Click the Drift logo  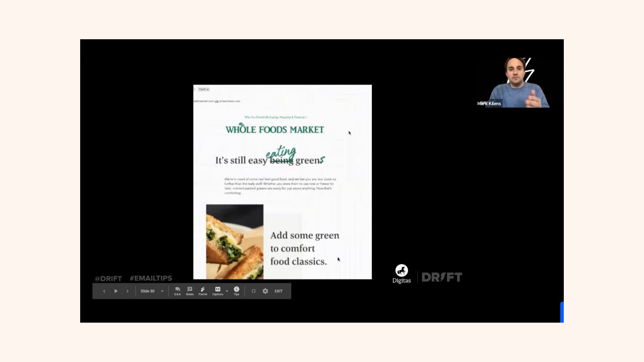[x=442, y=277]
